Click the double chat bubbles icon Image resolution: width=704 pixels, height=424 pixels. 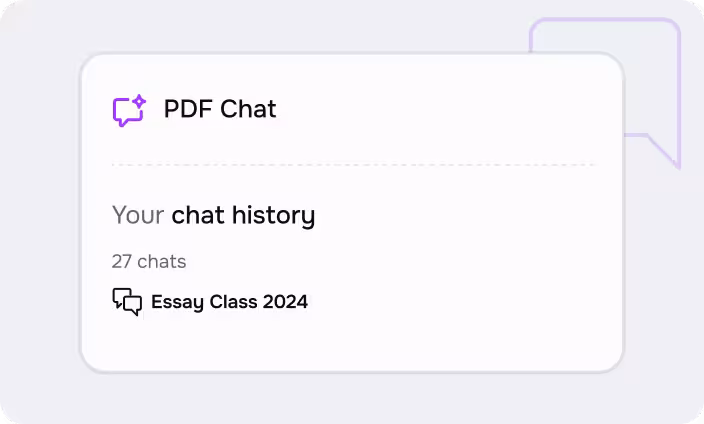[127, 301]
